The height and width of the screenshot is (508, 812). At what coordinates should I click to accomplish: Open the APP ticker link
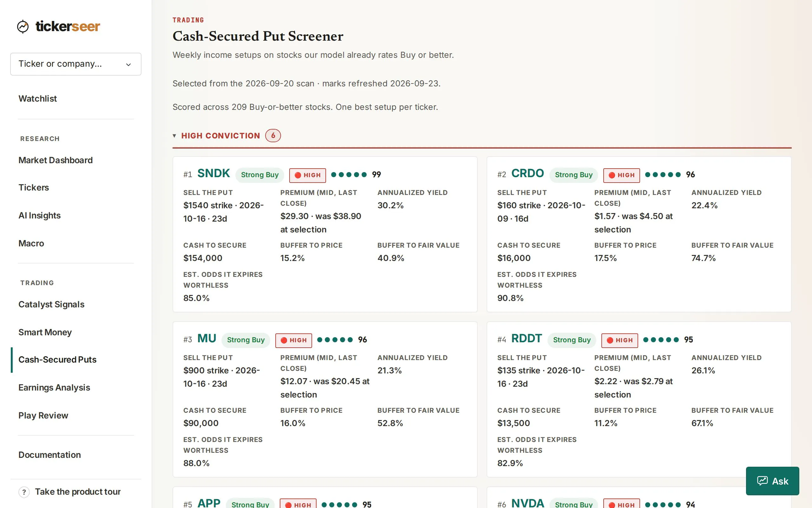[209, 503]
